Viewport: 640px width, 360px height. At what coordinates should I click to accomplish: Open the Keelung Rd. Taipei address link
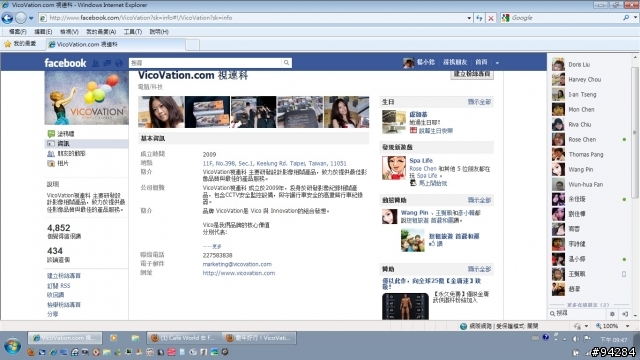(x=274, y=163)
